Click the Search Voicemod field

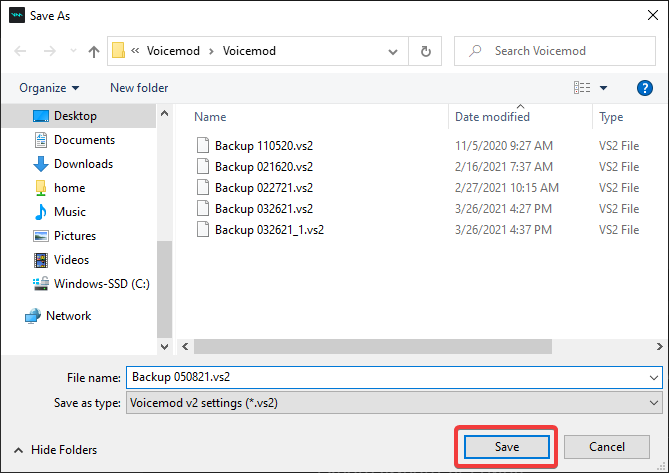(x=555, y=51)
